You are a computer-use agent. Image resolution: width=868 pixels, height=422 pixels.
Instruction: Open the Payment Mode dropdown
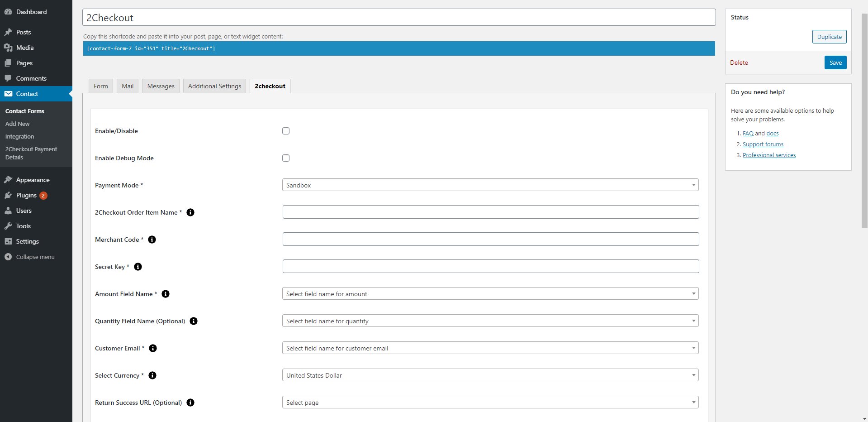pos(490,185)
